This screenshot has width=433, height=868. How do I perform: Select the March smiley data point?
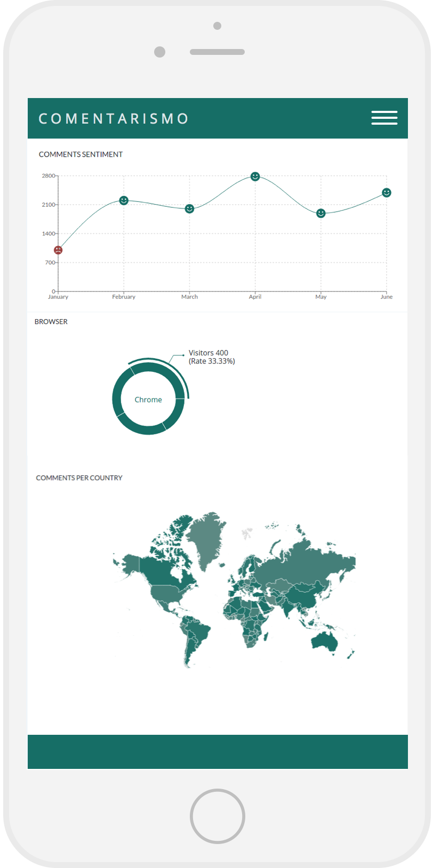coord(189,209)
